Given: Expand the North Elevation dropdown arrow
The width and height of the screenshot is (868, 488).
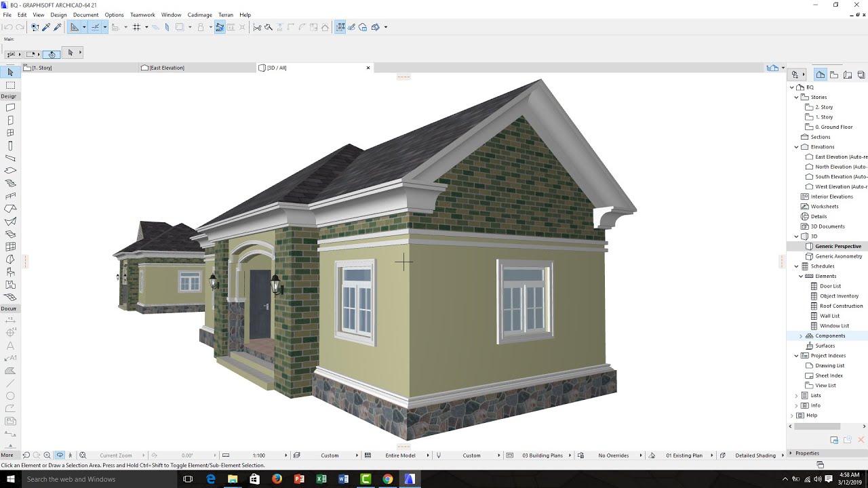Looking at the screenshot, I should (804, 166).
